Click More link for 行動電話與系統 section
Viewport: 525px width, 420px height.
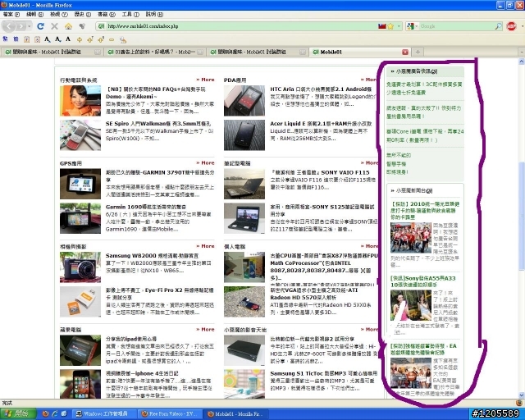(205, 80)
